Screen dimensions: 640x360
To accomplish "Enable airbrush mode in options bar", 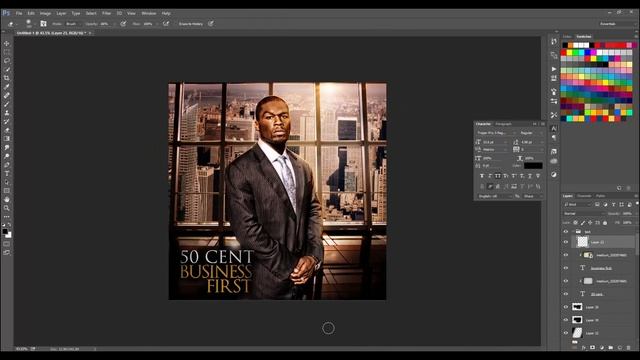I will [166, 24].
